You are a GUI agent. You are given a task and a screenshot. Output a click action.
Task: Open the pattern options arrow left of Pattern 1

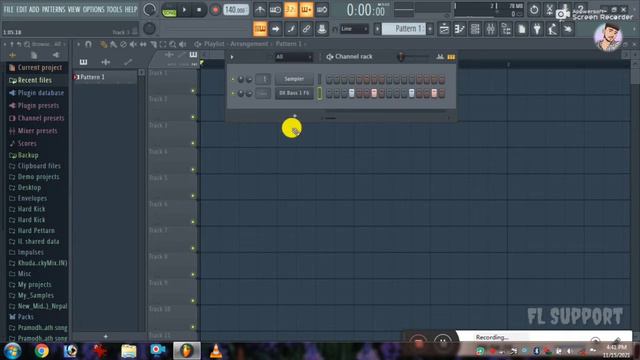pyautogui.click(x=377, y=29)
